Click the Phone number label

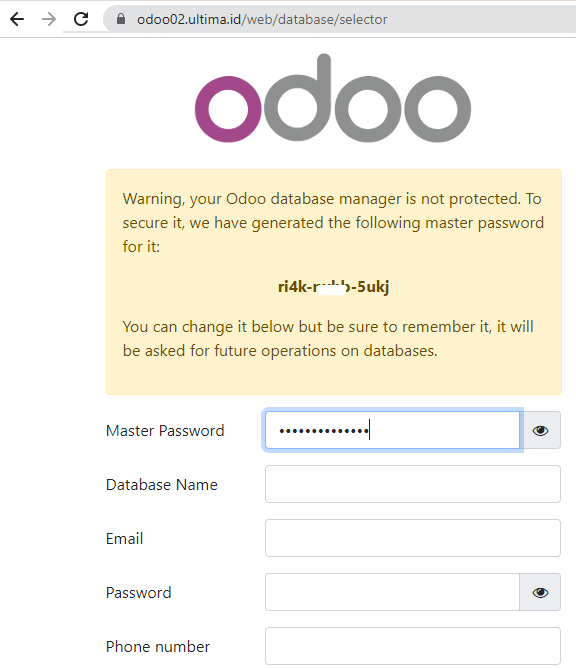pos(158,647)
